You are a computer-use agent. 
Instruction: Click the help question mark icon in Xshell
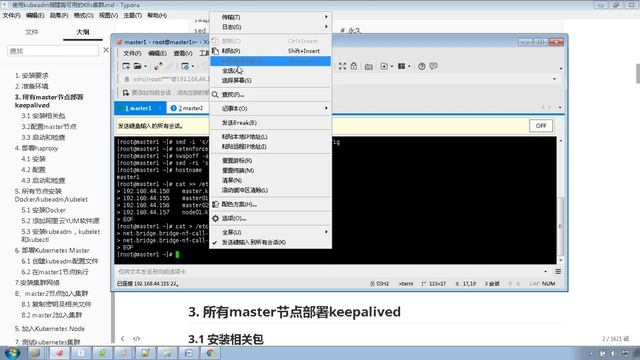pyautogui.click(x=422, y=66)
